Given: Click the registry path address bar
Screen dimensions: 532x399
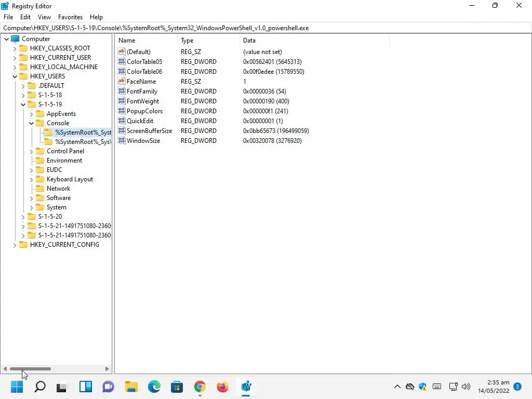Looking at the screenshot, I should click(x=265, y=28).
